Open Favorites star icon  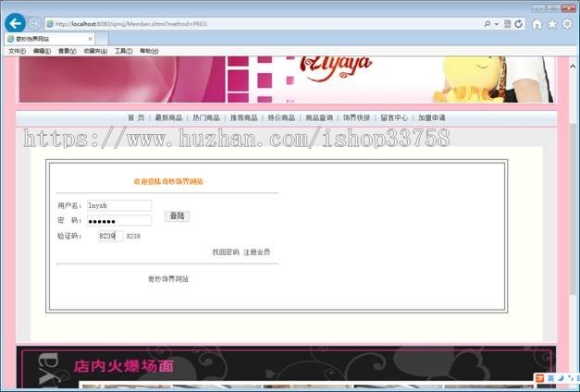coord(552,24)
